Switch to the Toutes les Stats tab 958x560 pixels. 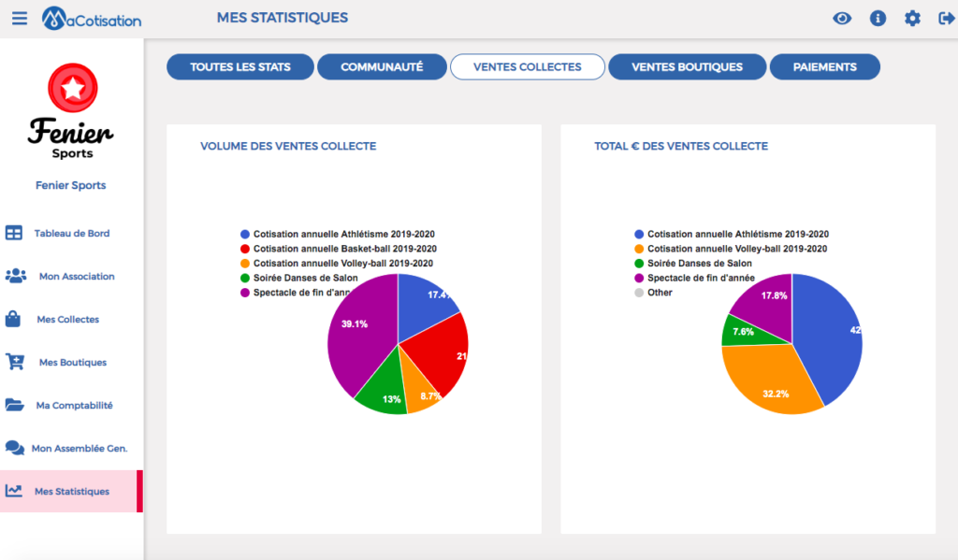click(240, 67)
